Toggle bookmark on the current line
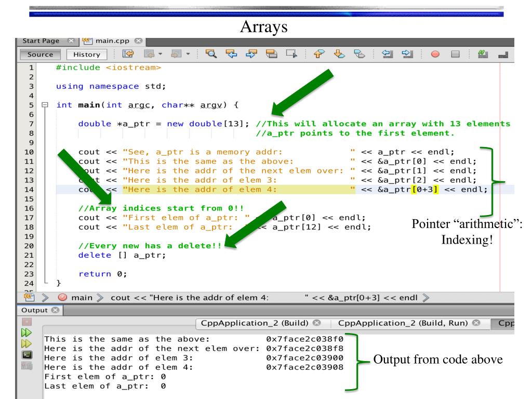 360,54
